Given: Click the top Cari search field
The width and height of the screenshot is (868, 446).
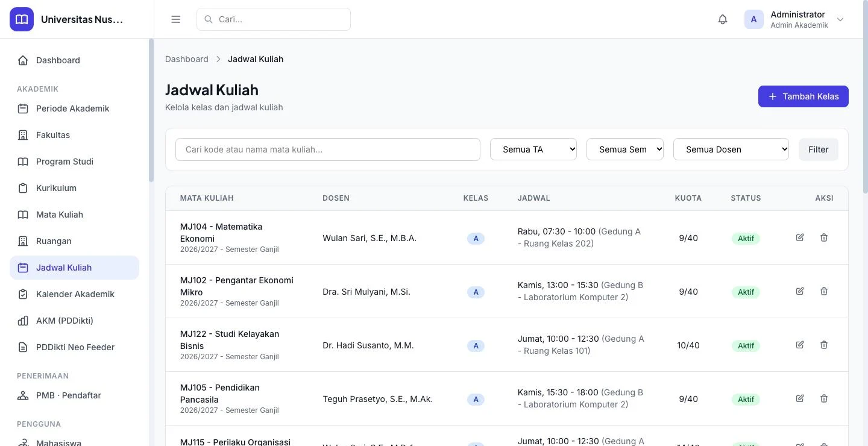Looking at the screenshot, I should click(x=274, y=19).
